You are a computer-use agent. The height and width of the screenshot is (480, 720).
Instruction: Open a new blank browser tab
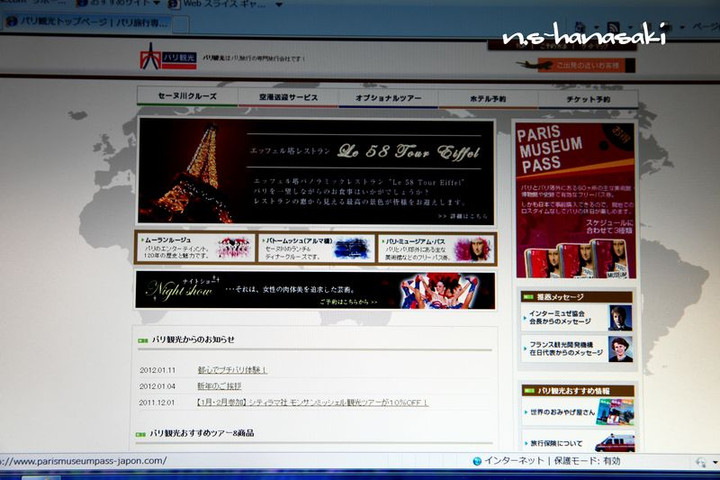[x=181, y=23]
